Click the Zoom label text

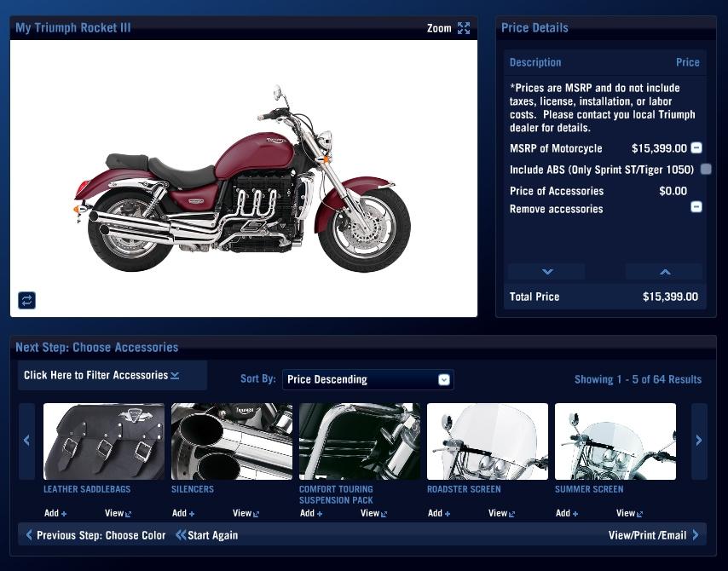coord(439,28)
